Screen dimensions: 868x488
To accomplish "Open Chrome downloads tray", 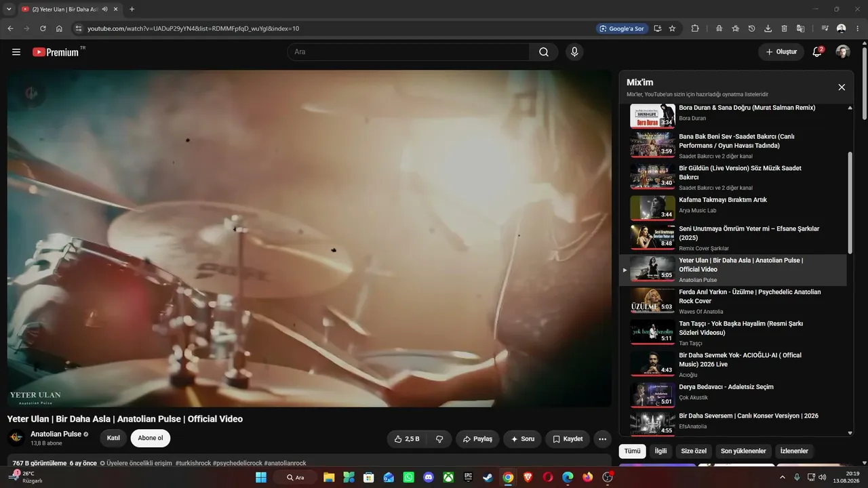I will [x=768, y=28].
